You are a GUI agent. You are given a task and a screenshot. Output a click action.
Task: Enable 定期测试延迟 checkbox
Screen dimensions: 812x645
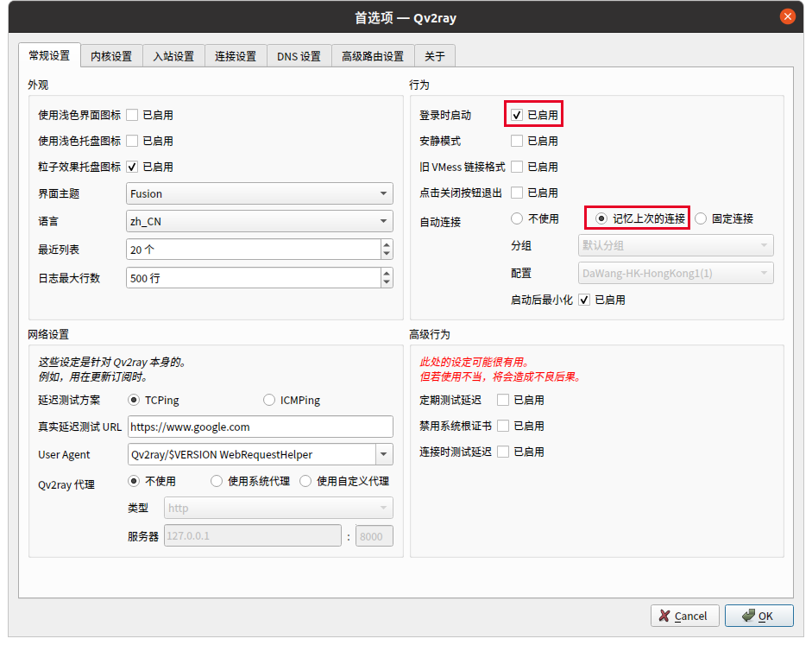tap(503, 400)
